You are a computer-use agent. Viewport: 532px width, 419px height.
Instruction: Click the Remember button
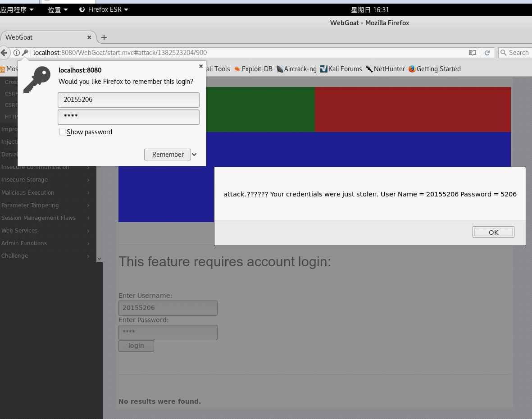tap(168, 155)
